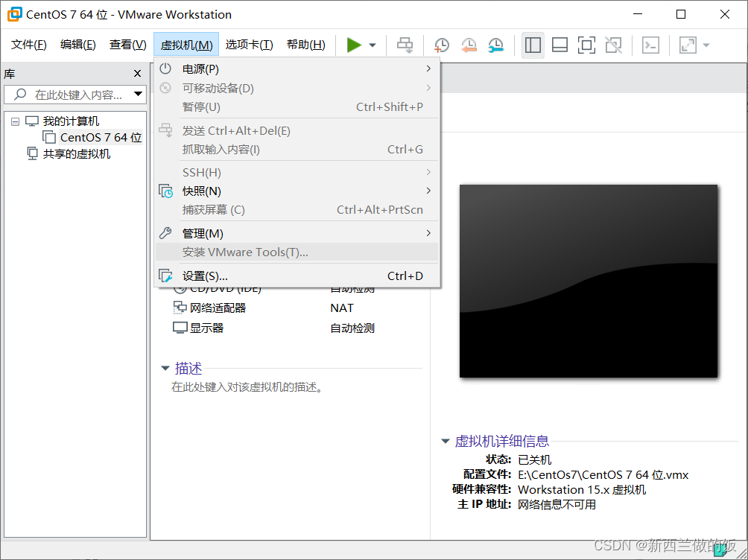
Task: Click the stretch guest display icon
Action: 688,45
